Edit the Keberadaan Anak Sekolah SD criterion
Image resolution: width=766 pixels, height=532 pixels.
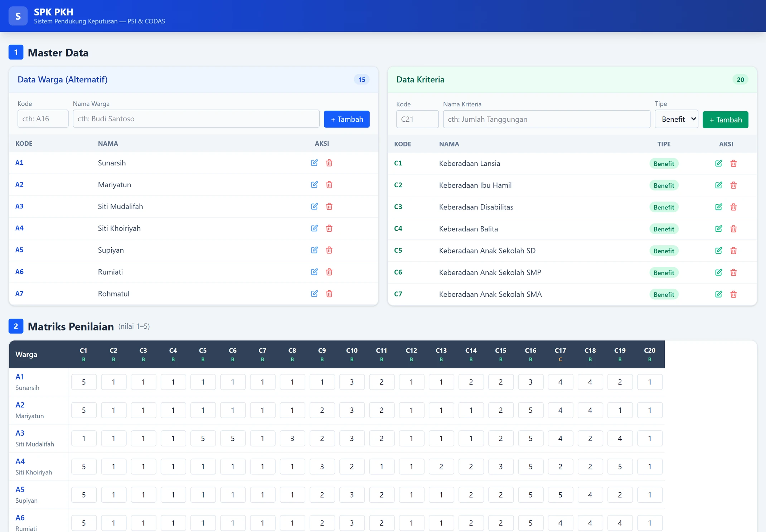pos(718,251)
